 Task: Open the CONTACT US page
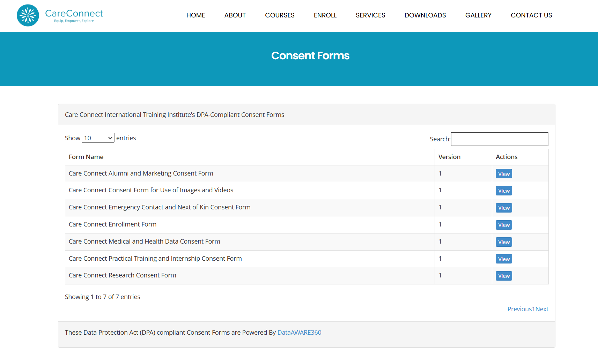(531, 15)
